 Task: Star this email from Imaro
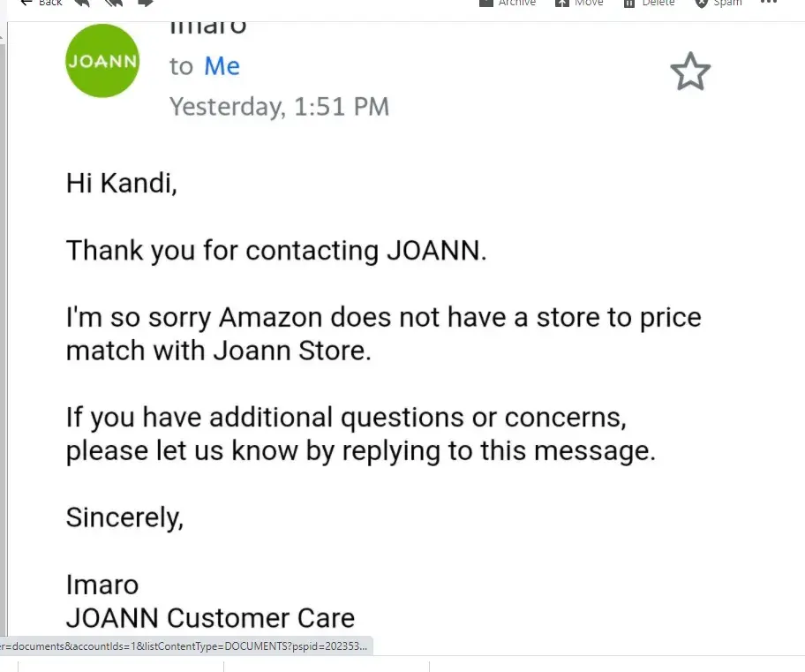(690, 72)
